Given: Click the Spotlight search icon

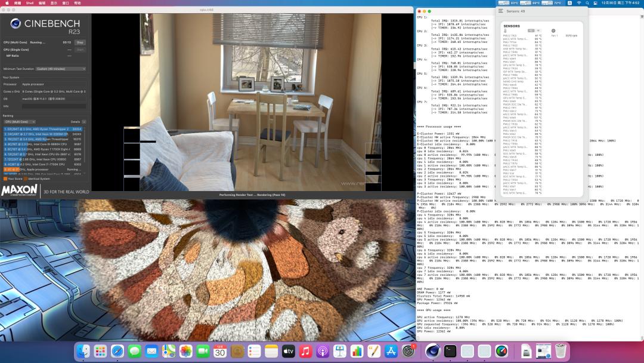Looking at the screenshot, I should click(589, 3).
